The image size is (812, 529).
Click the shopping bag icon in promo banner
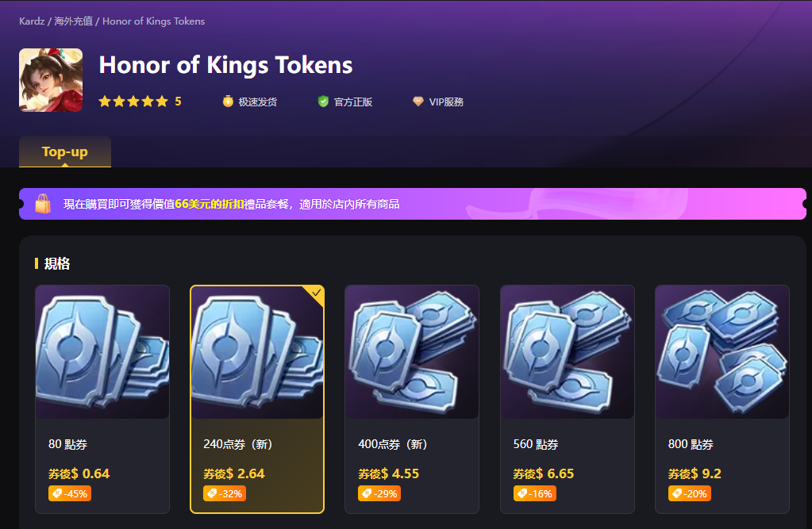point(43,204)
